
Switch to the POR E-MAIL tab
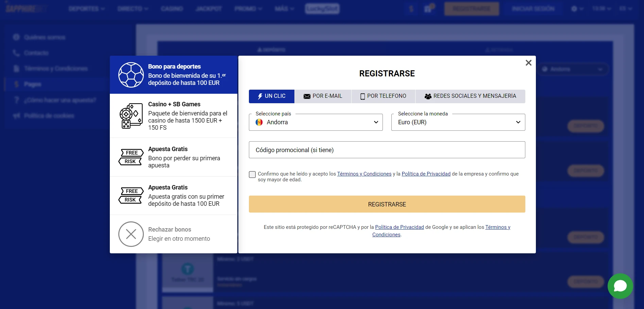click(x=323, y=96)
